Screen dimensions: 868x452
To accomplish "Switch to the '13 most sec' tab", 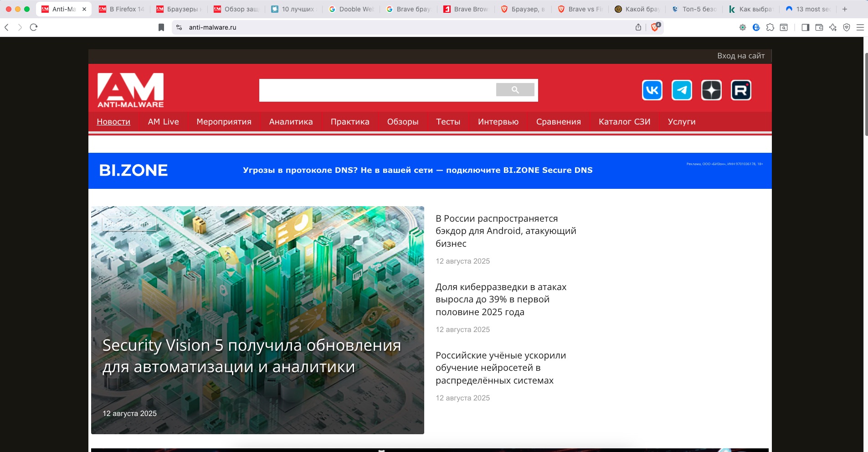I will 809,9.
